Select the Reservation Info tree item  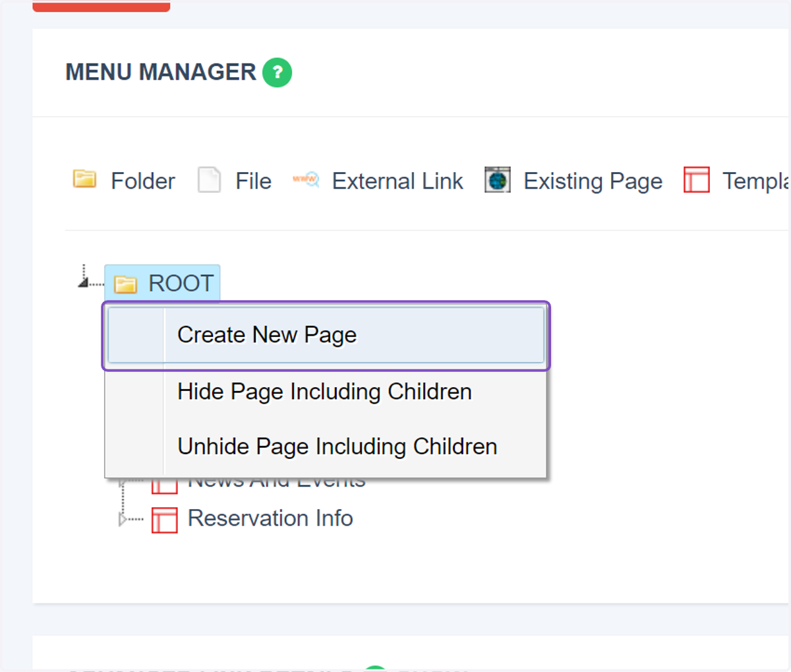click(x=270, y=518)
